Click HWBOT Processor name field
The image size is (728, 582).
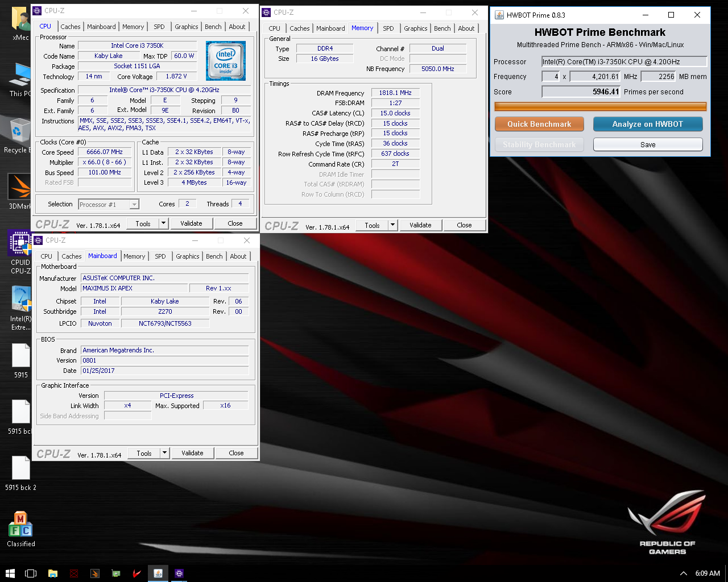coord(624,61)
